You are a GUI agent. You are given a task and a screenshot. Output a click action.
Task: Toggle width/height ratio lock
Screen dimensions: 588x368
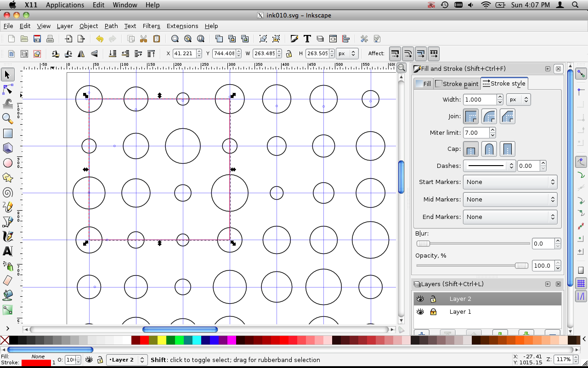[289, 54]
